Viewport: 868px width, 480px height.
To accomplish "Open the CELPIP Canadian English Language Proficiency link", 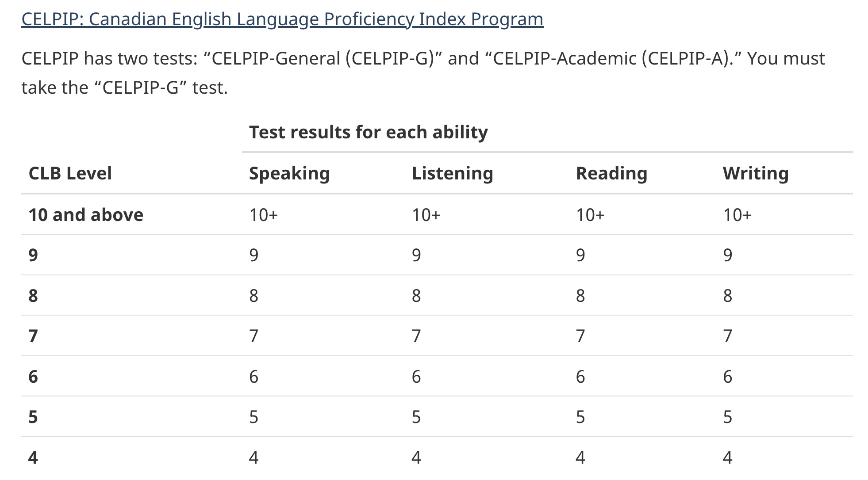I will coord(282,19).
